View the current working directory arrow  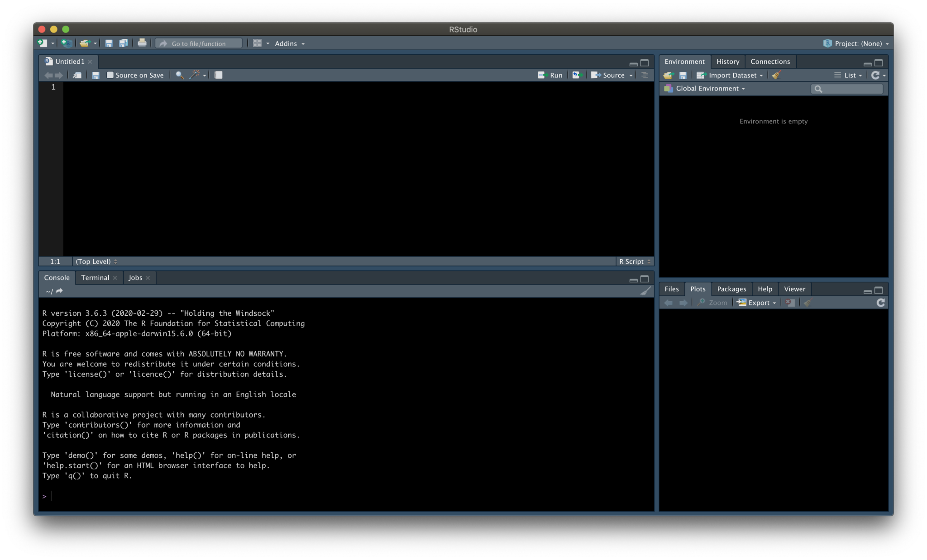click(x=59, y=291)
